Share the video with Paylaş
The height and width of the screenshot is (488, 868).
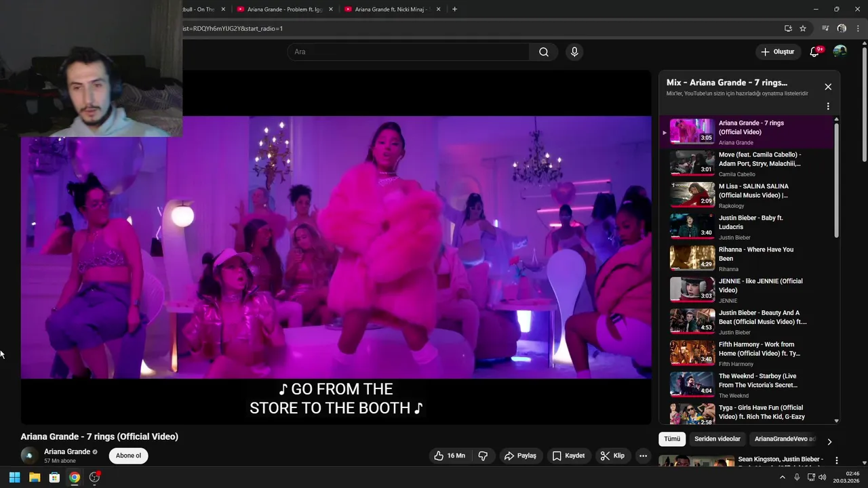tap(520, 456)
